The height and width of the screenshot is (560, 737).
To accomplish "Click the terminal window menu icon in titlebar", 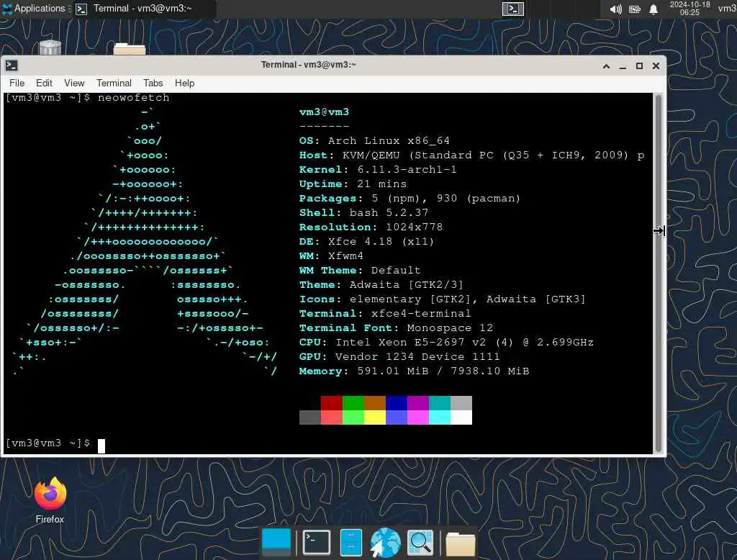I will [x=12, y=66].
